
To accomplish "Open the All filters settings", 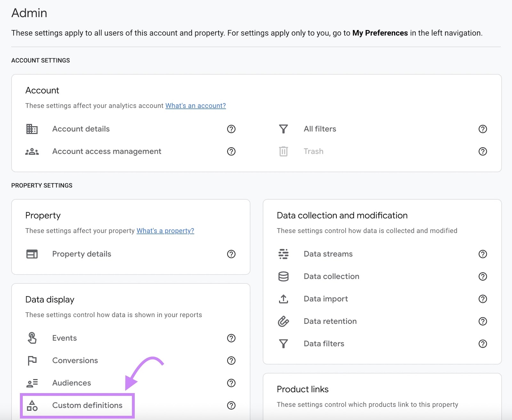I will pyautogui.click(x=319, y=129).
